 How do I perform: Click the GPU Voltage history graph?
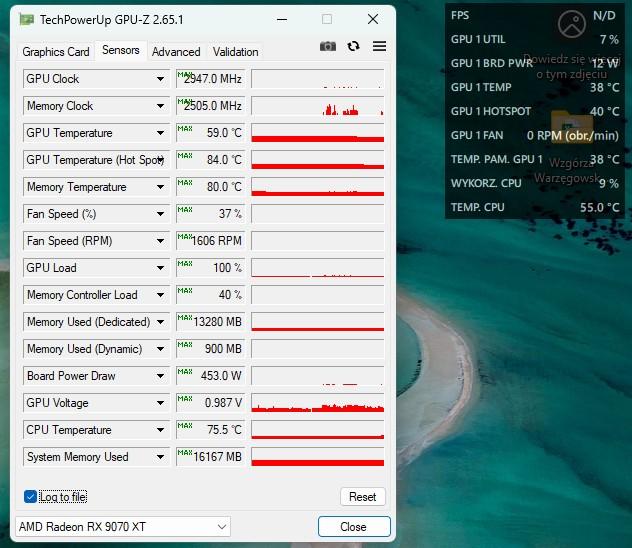[317, 403]
